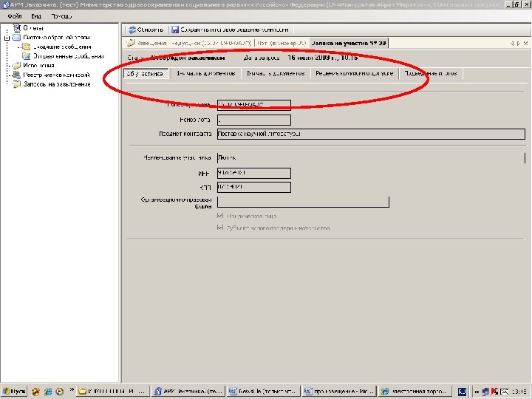Toggle the Юридическое лицо checkbox
Image resolution: width=532 pixels, height=399 pixels.
tap(220, 216)
